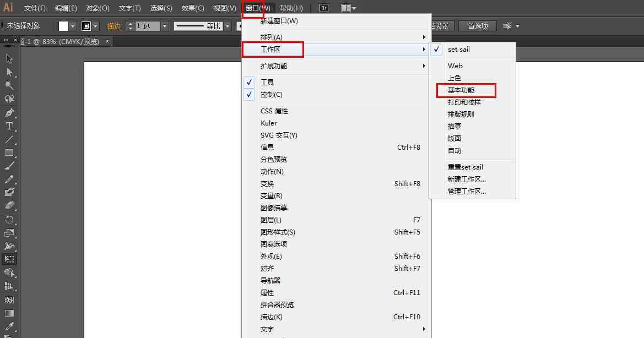Select the Mesh tool

tap(9, 300)
